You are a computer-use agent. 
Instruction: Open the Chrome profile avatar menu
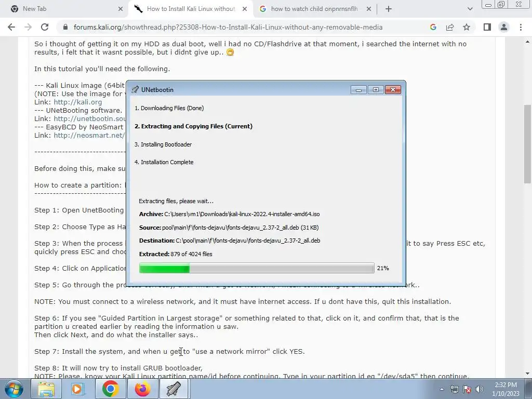tap(504, 27)
